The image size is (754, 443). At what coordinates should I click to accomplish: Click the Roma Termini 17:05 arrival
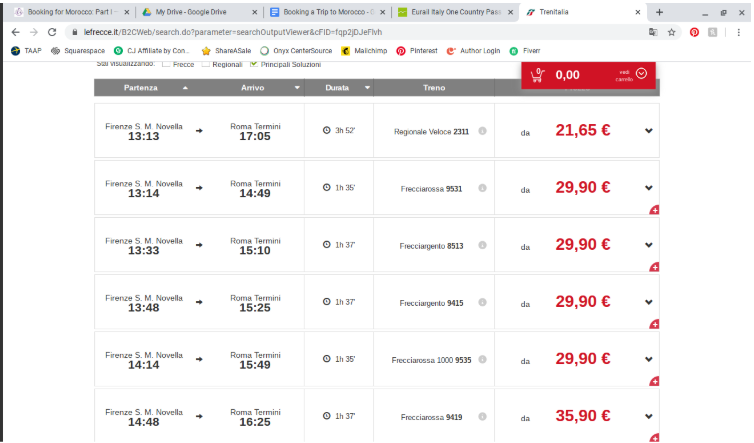tap(255, 132)
